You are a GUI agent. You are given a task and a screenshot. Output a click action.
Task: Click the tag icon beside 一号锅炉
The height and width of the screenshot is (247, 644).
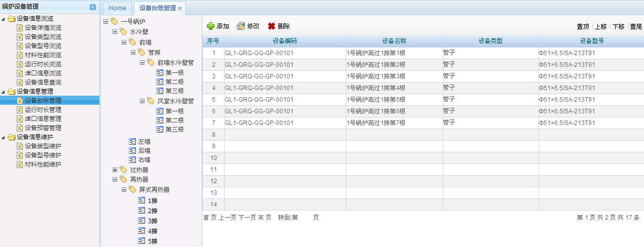coord(114,21)
